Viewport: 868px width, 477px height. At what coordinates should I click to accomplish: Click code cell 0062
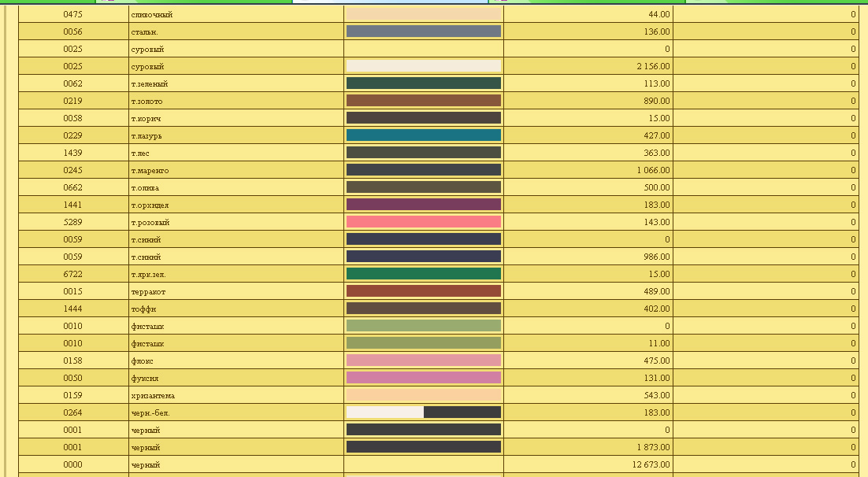(x=72, y=83)
